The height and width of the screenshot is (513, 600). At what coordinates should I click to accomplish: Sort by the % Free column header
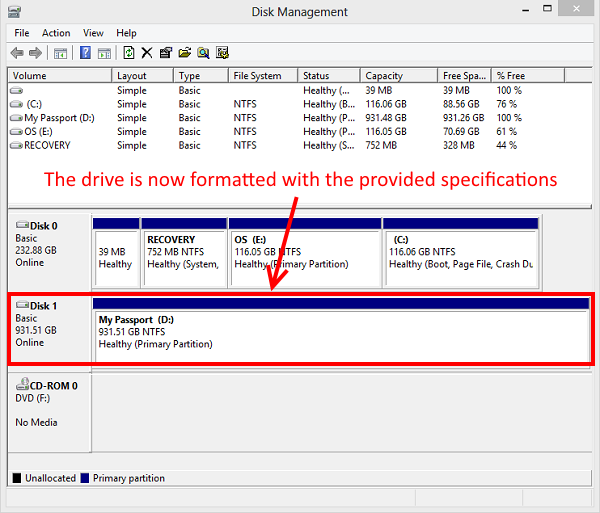tap(528, 76)
